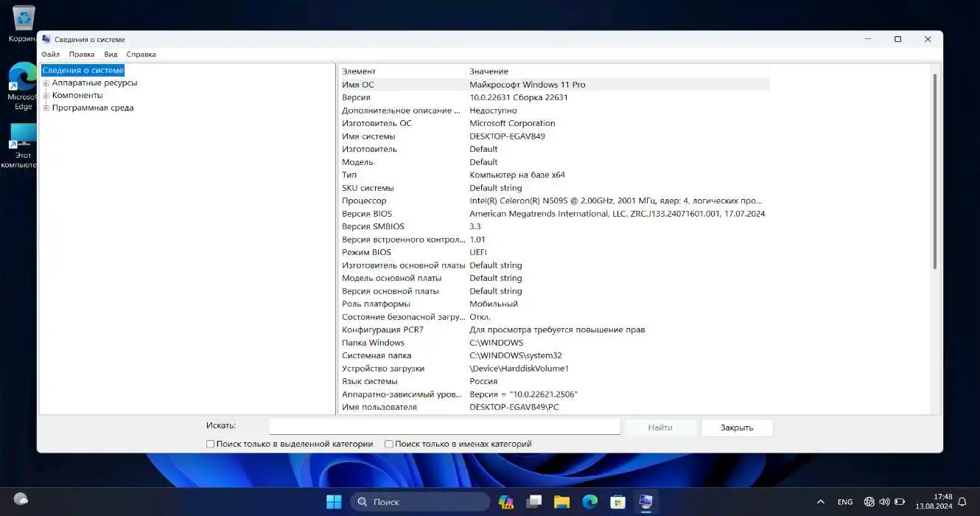Click the Intel(R) Celeron(R) N5095 value
The height and width of the screenshot is (516, 980).
[616, 201]
